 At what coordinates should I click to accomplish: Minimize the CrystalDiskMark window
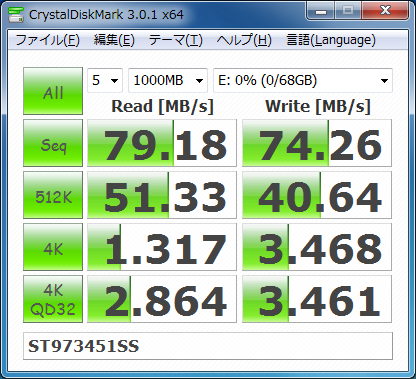click(x=321, y=11)
